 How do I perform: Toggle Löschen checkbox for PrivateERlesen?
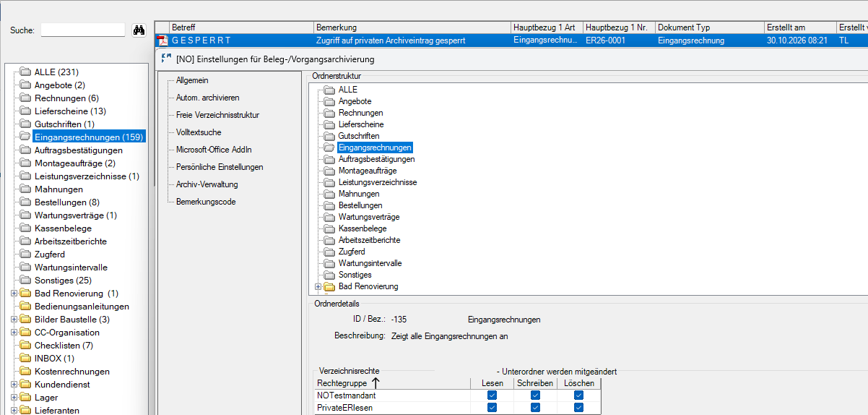pyautogui.click(x=579, y=408)
